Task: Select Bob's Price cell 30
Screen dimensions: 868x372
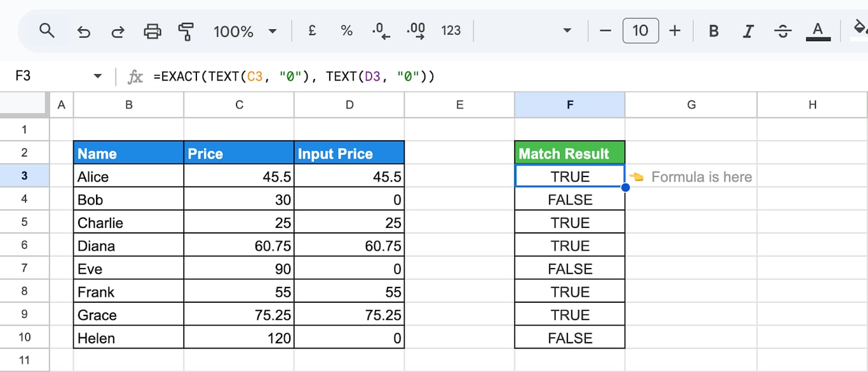Action: [x=239, y=199]
